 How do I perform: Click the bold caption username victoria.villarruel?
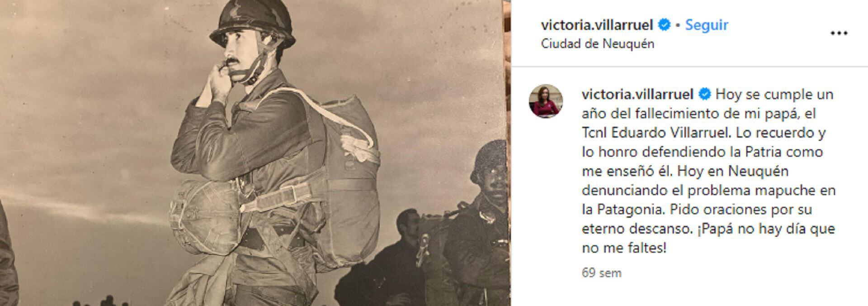tap(637, 94)
